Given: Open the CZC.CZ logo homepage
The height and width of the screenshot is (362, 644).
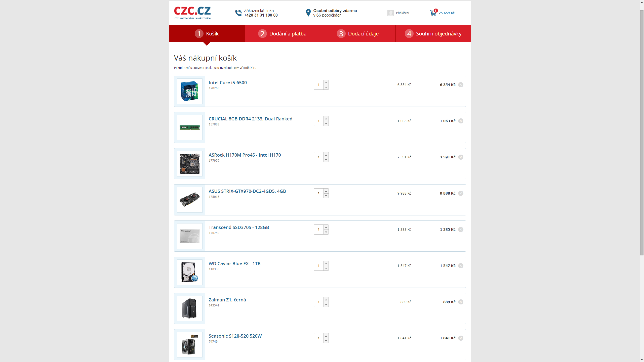Looking at the screenshot, I should [x=192, y=13].
